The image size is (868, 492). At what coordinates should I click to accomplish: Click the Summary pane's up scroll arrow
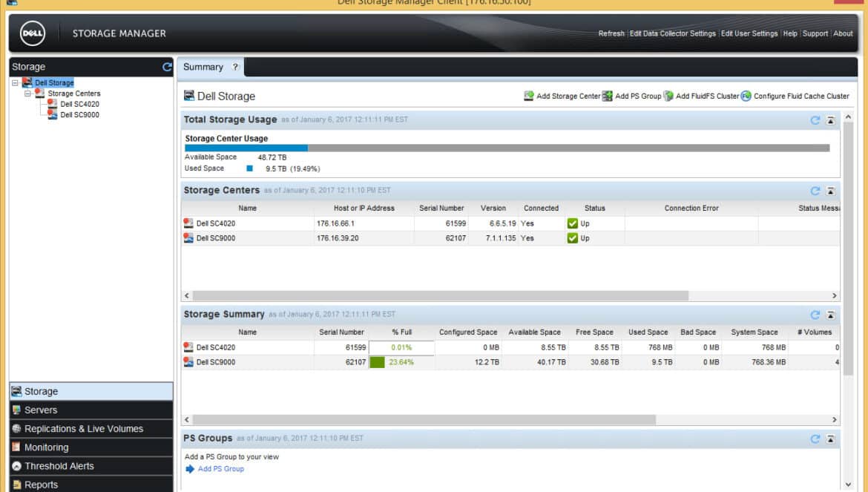(x=847, y=117)
